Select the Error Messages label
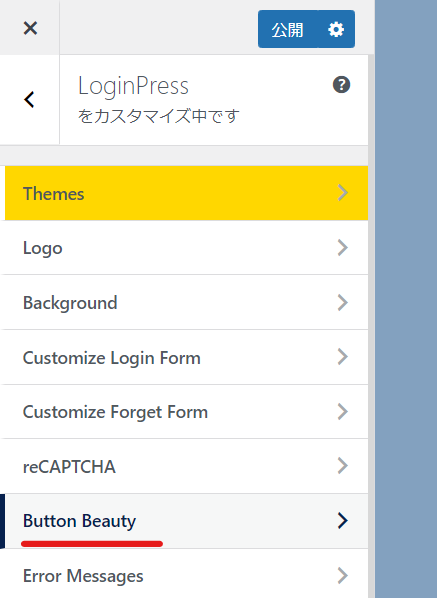This screenshot has height=598, width=437. coord(83,576)
